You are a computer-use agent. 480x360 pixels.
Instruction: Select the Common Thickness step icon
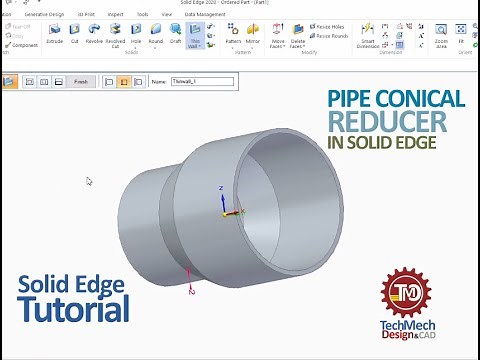tap(30, 82)
